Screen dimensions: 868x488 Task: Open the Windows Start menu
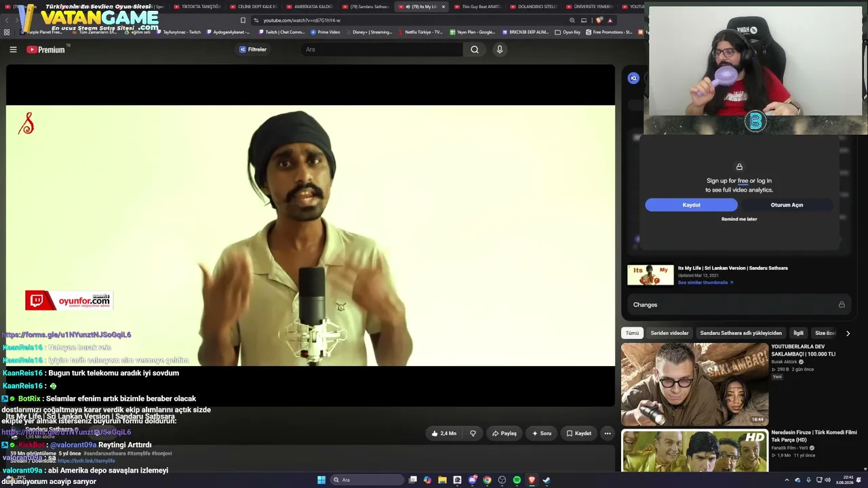click(x=321, y=480)
